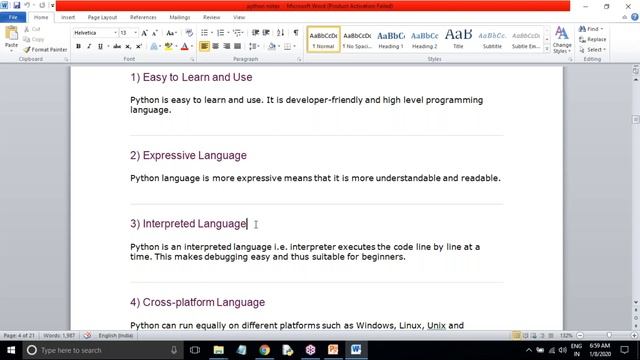Increase paragraph indent

266,33
